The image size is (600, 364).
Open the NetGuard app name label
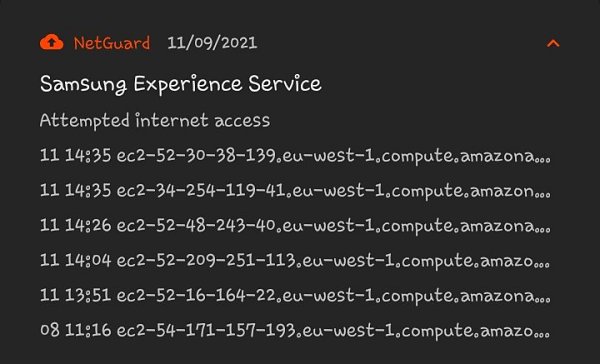pyautogui.click(x=112, y=43)
